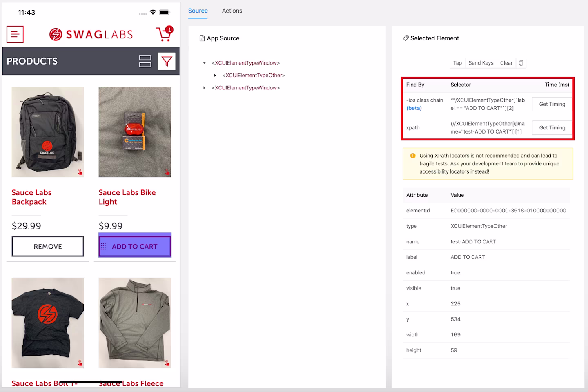The height and width of the screenshot is (392, 588).
Task: Click the y attribute value 534
Action: pyautogui.click(x=455, y=319)
